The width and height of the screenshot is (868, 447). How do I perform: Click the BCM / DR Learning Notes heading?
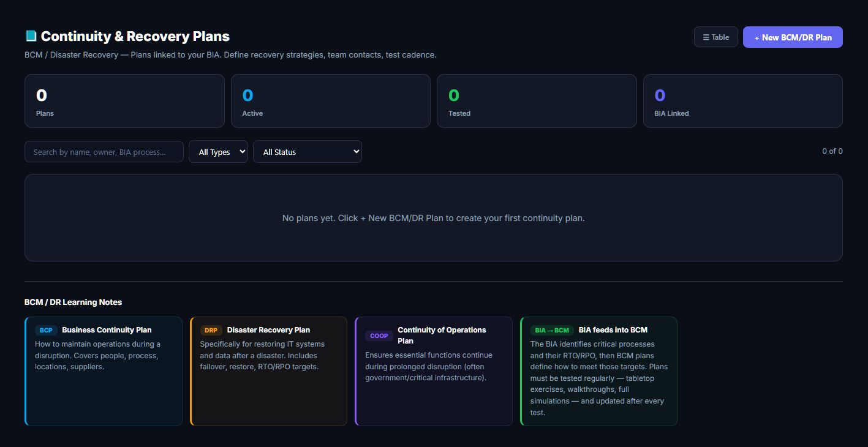[x=73, y=302]
